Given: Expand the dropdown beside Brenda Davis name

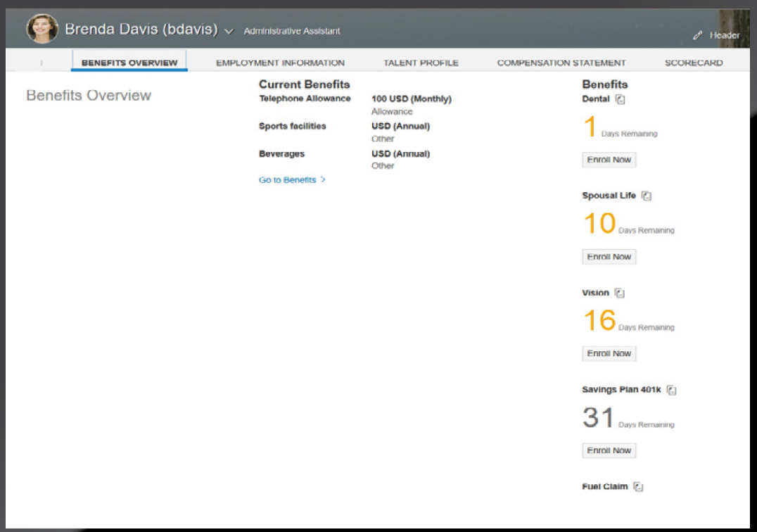Looking at the screenshot, I should pyautogui.click(x=229, y=32).
